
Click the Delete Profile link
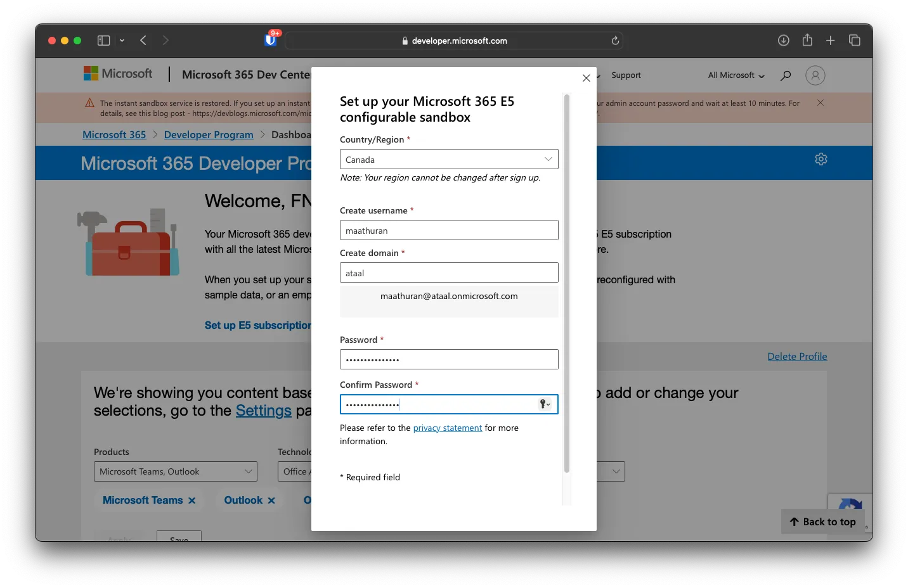coord(797,357)
